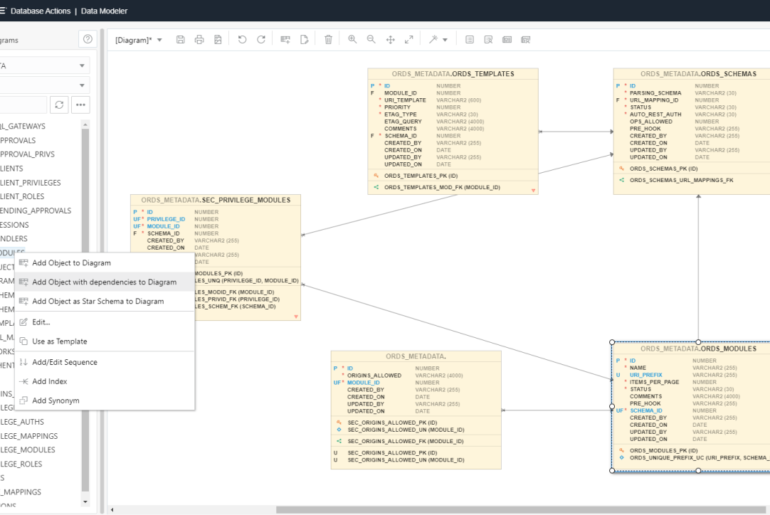Expand ORDS_TEMPLATES table with the red triangle
The image size is (770, 515).
coord(533,190)
